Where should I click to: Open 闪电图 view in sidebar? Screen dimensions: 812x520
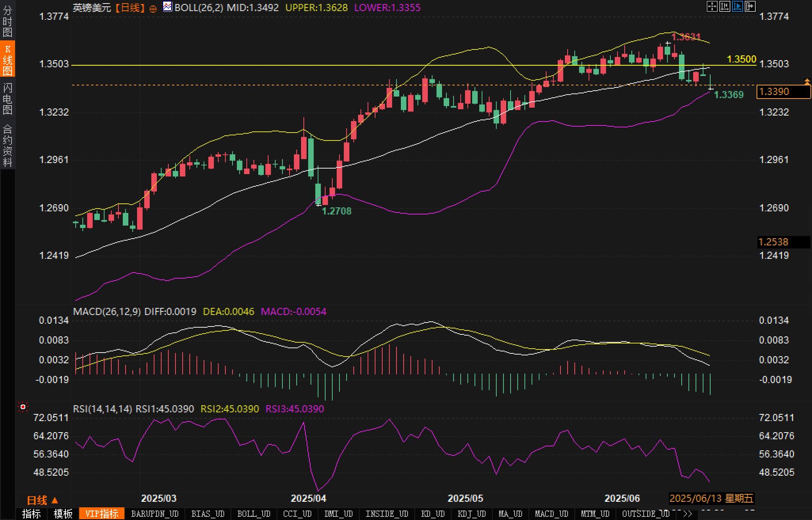[x=8, y=99]
